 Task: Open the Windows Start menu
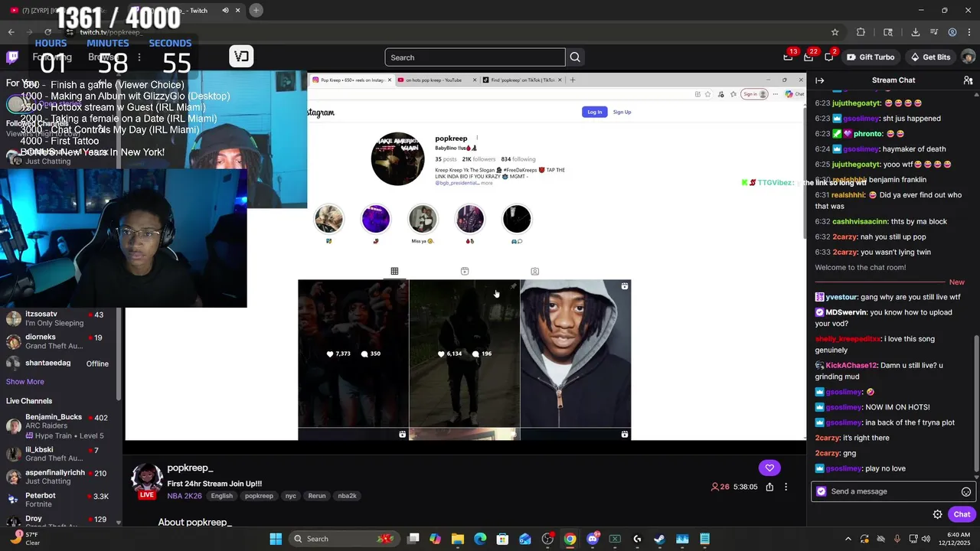[276, 539]
